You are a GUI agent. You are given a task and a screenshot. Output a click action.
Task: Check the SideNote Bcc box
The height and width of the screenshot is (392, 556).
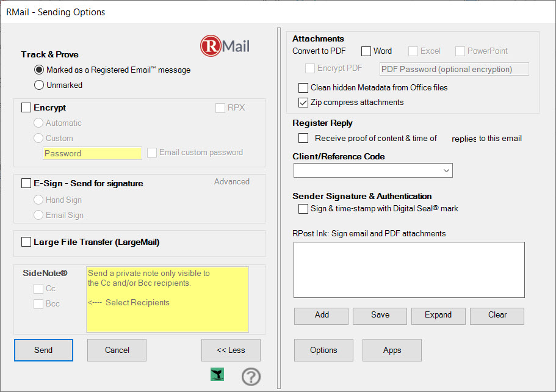(38, 304)
